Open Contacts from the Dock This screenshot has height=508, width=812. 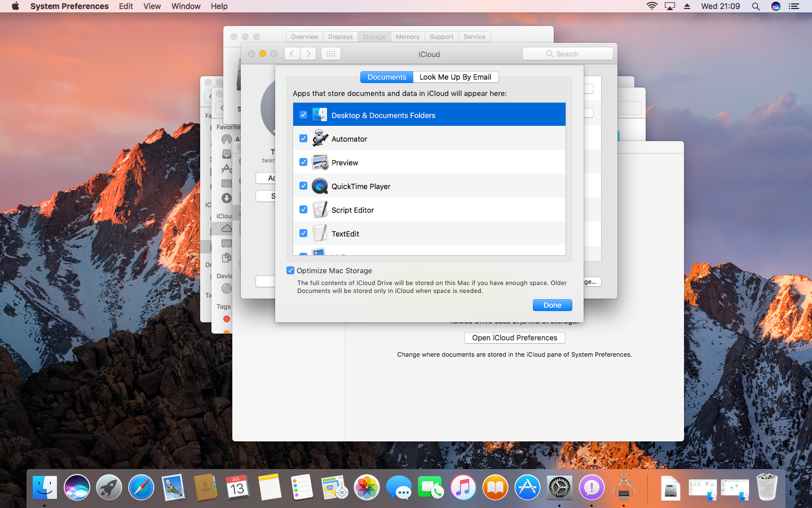point(205,488)
